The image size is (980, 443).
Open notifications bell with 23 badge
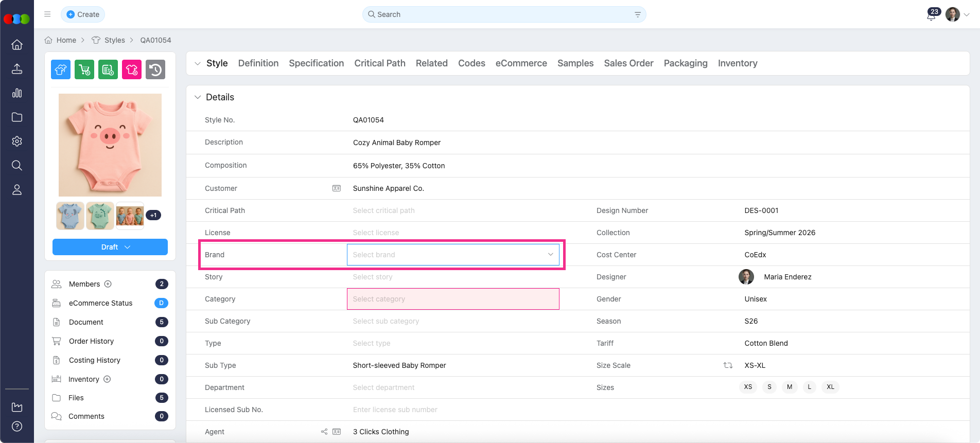[931, 15]
